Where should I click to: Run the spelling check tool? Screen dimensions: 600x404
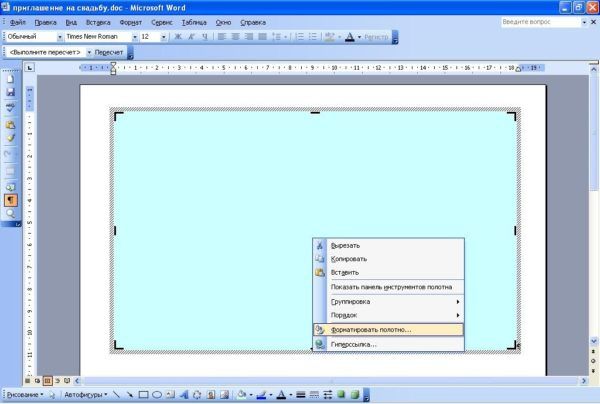click(x=10, y=106)
